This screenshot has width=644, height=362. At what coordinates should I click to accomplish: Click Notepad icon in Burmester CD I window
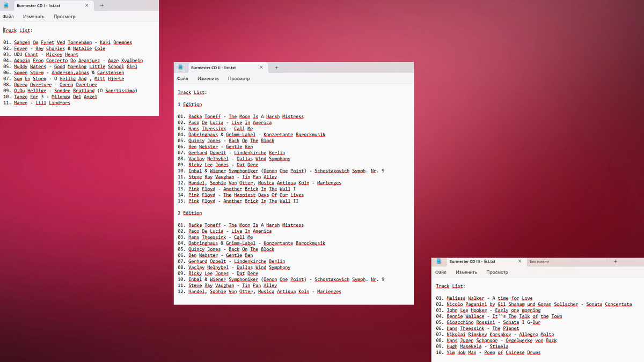coord(7,5)
